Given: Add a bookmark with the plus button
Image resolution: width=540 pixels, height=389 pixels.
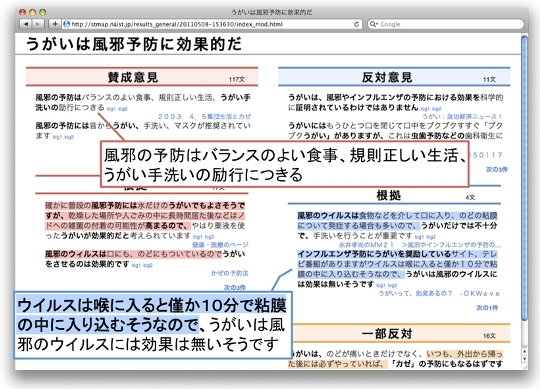Looking at the screenshot, I should pyautogui.click(x=54, y=24).
